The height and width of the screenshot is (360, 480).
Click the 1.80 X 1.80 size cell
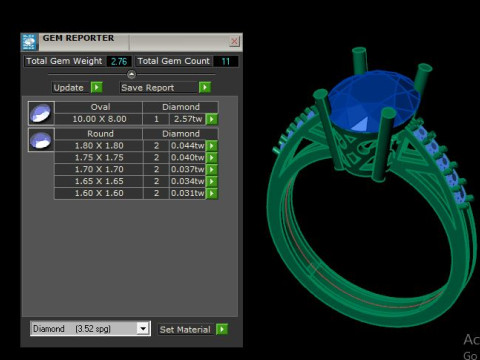pos(99,146)
